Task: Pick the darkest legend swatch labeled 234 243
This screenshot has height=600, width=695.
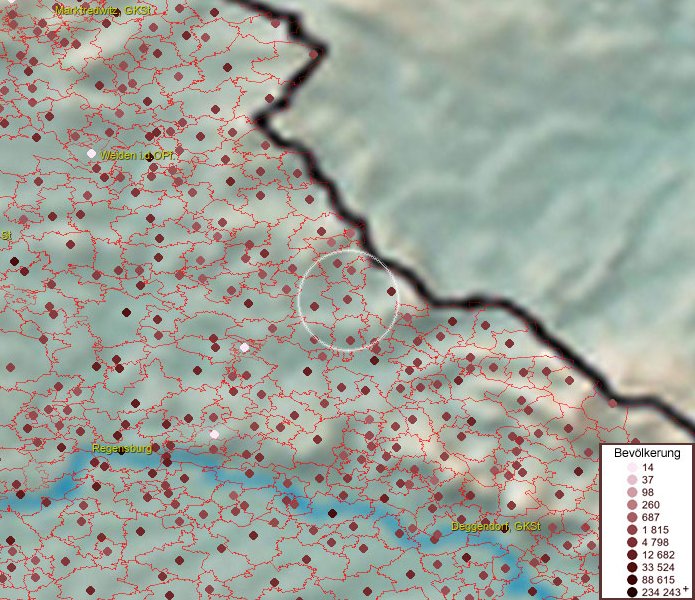Action: tap(631, 592)
